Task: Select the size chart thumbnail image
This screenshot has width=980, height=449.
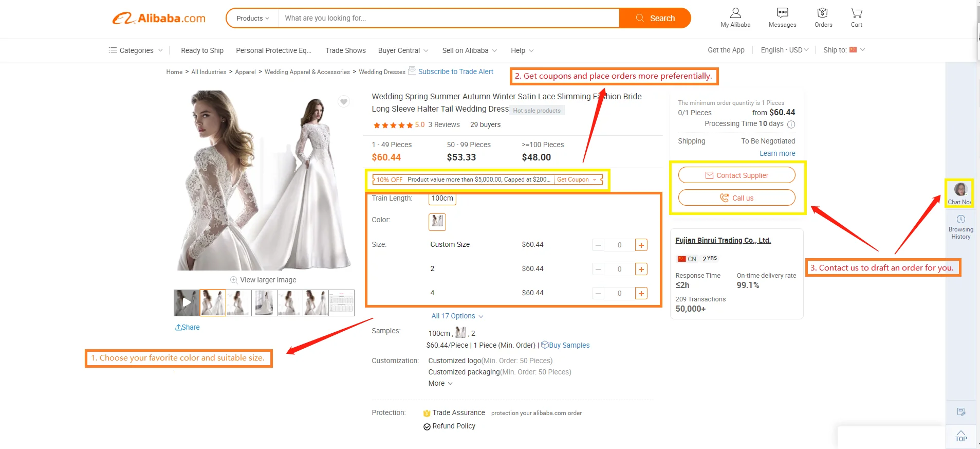Action: 341,302
